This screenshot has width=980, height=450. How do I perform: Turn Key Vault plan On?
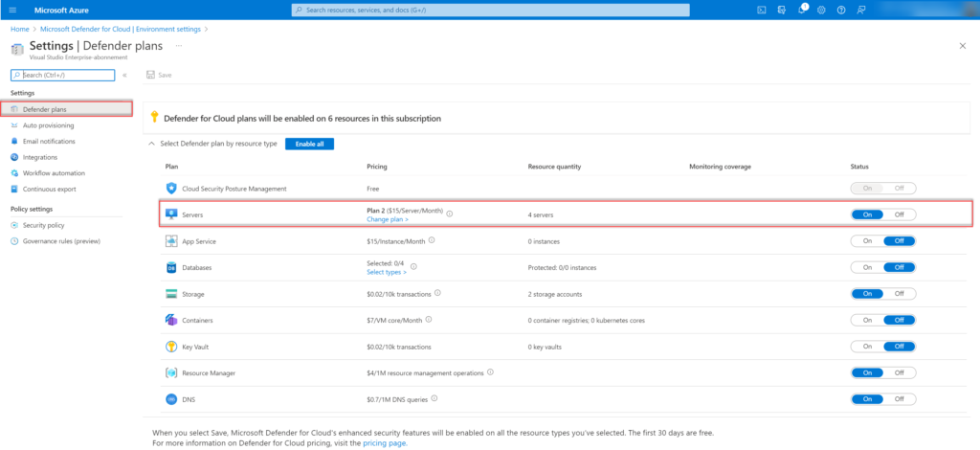pos(867,347)
